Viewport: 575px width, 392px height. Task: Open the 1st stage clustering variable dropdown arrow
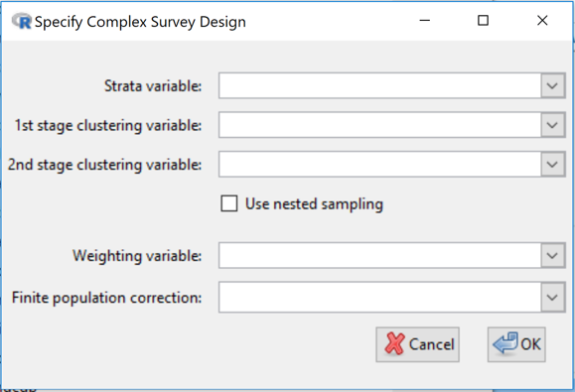552,125
